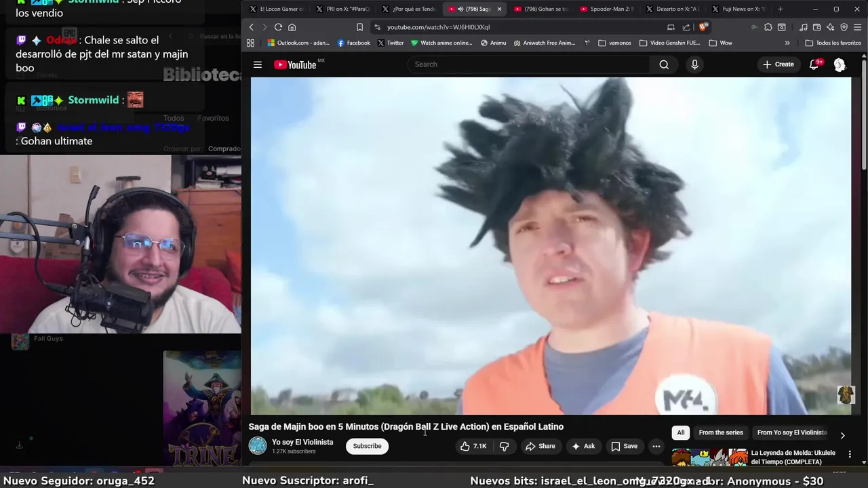The image size is (868, 488).
Task: Open the Brave Leo AI sparkle icon
Action: [x=831, y=27]
